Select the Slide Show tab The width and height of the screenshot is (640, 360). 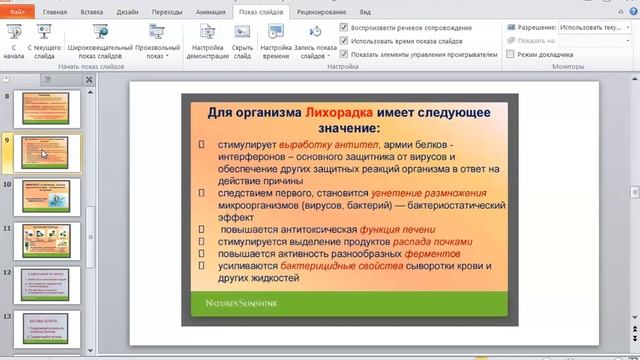(261, 12)
